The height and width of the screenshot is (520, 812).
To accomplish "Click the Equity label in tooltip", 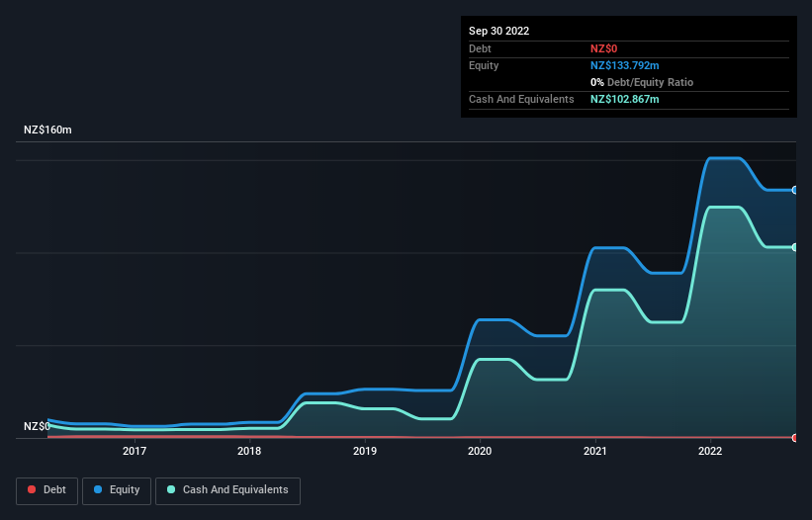I will (484, 65).
